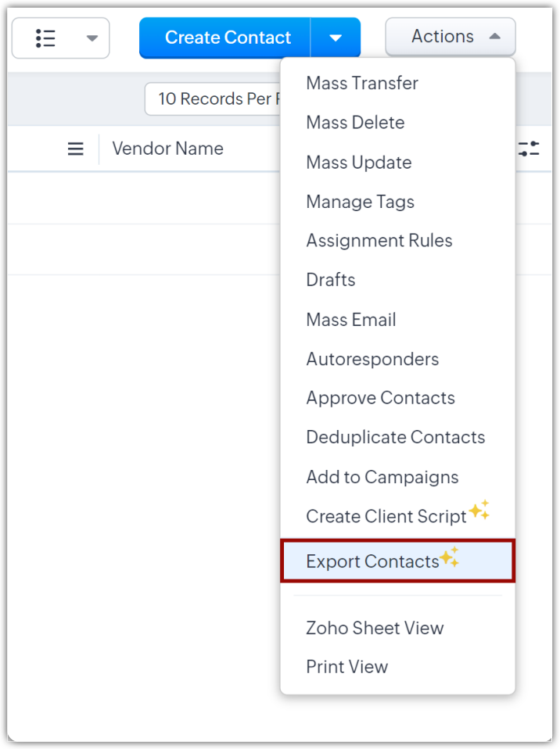This screenshot has width=560, height=749.
Task: Open Drafts from the Actions menu
Action: 330,280
